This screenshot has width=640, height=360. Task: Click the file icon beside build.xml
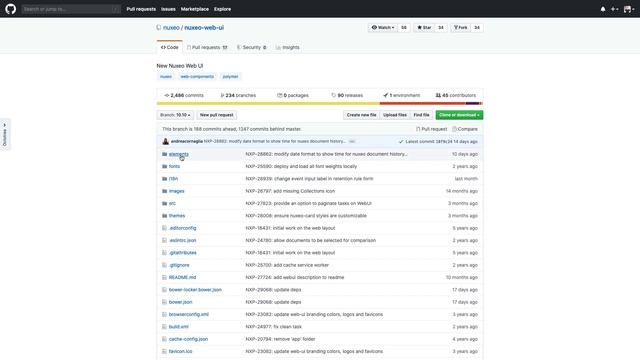point(164,327)
